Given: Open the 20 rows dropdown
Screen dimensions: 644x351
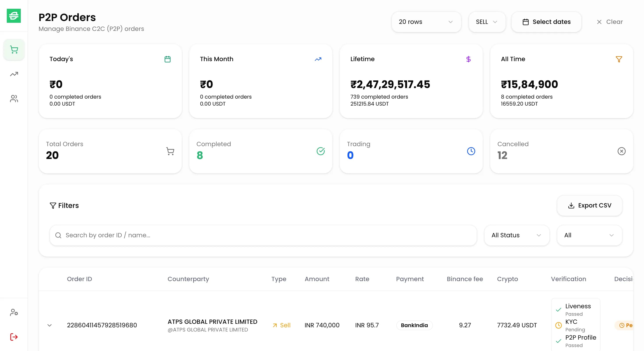Looking at the screenshot, I should (x=426, y=22).
